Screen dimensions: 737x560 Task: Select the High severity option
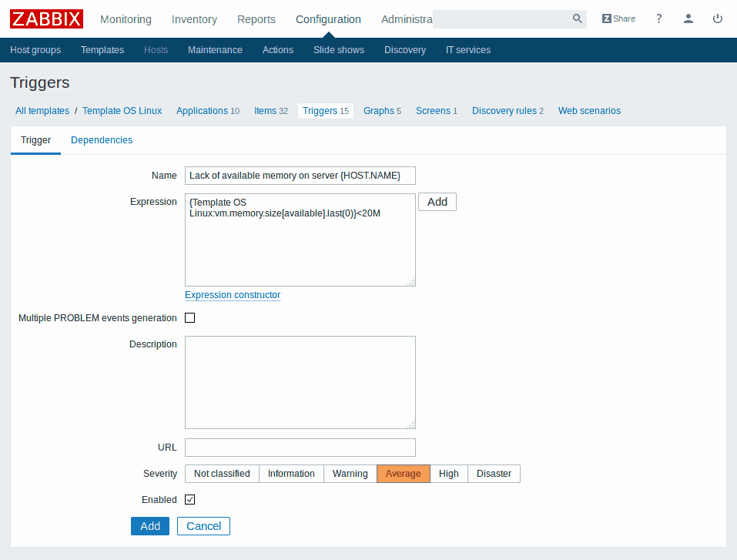pyautogui.click(x=448, y=474)
